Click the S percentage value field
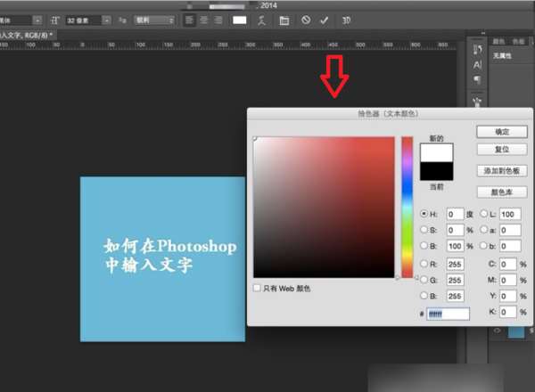 pos(455,230)
